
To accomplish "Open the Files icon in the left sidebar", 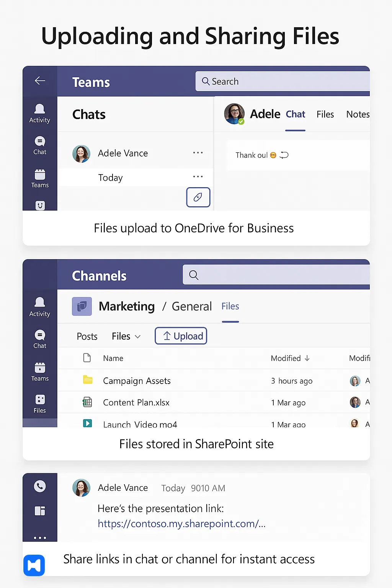I will click(39, 404).
